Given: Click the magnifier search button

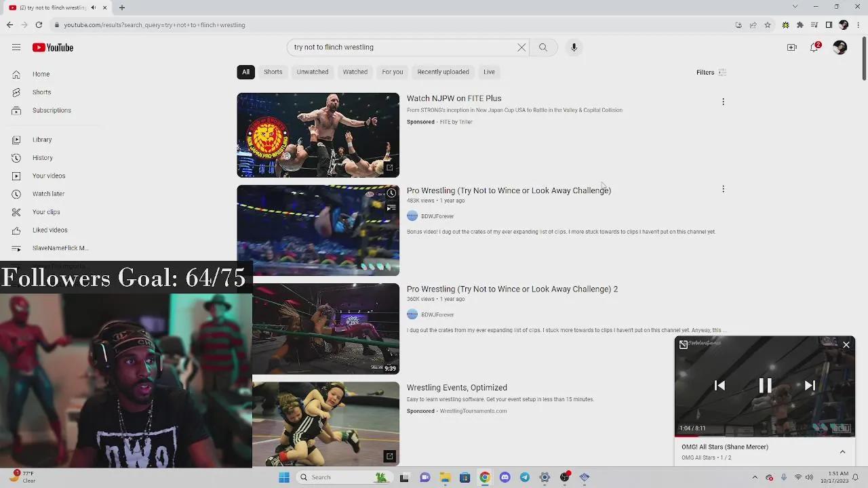Looking at the screenshot, I should [x=543, y=47].
